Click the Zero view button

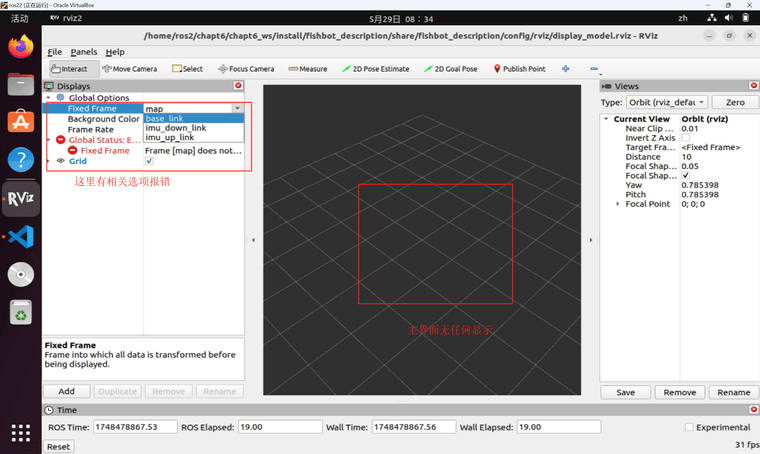735,102
